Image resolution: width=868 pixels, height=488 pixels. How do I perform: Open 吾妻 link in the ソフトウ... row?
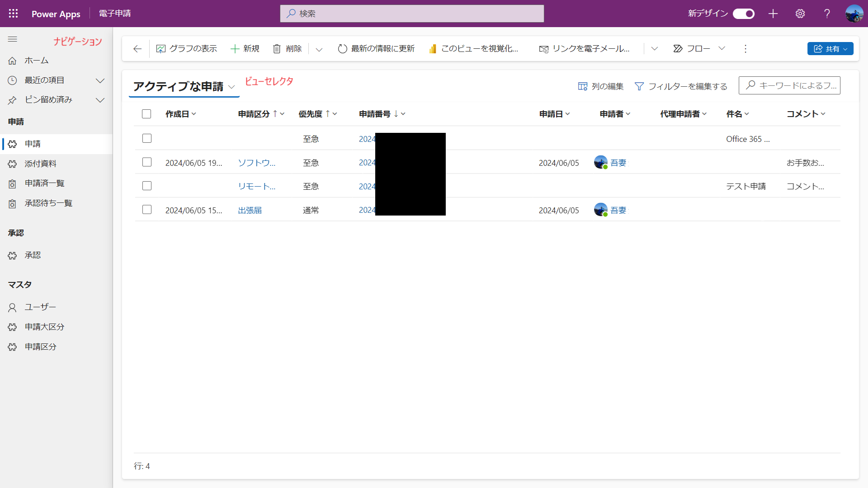(x=618, y=163)
